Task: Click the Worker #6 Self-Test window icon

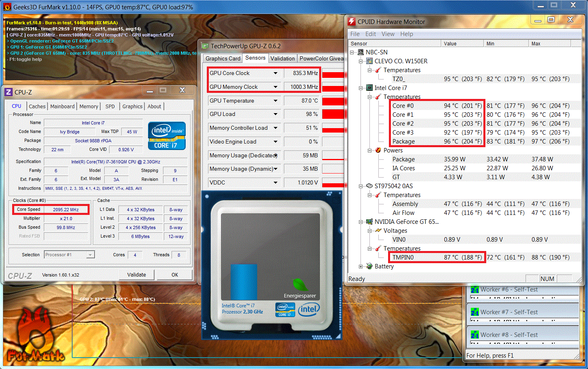Action: (475, 290)
